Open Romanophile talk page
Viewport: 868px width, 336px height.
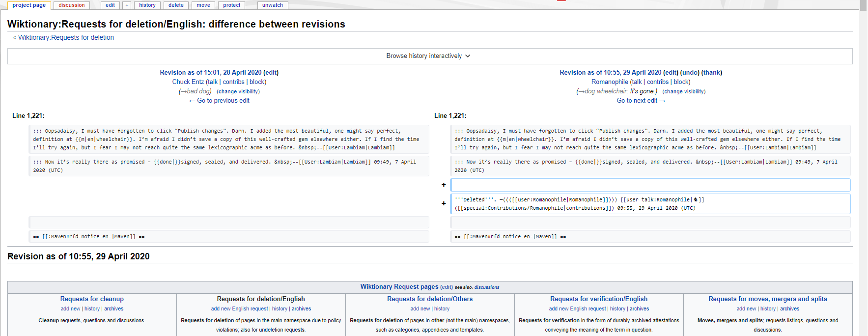pos(637,82)
